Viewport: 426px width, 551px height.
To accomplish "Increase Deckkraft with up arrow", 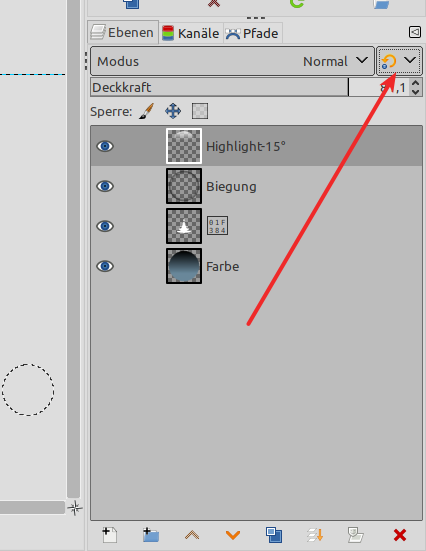I will (x=415, y=83).
